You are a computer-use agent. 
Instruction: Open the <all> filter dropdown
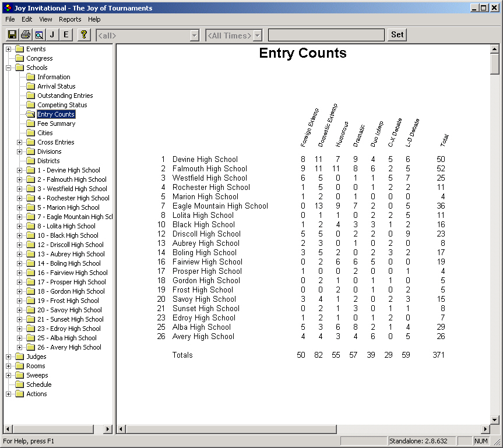pos(195,34)
